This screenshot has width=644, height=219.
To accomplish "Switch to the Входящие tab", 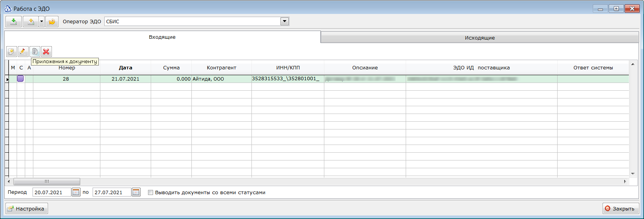I will (162, 37).
